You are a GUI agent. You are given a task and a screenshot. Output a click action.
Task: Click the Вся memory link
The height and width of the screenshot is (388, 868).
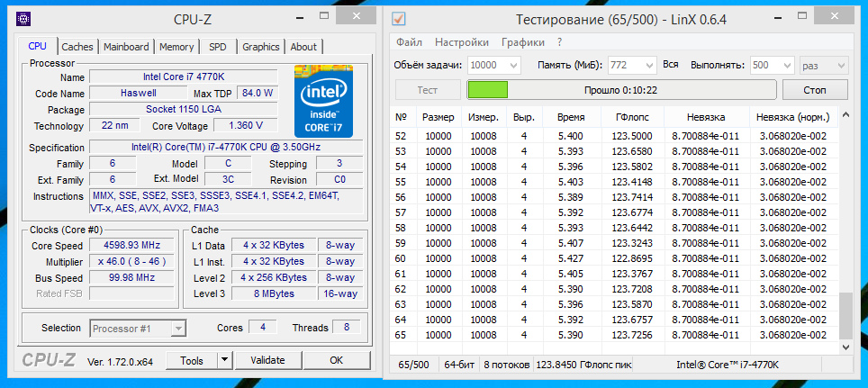pyautogui.click(x=670, y=66)
